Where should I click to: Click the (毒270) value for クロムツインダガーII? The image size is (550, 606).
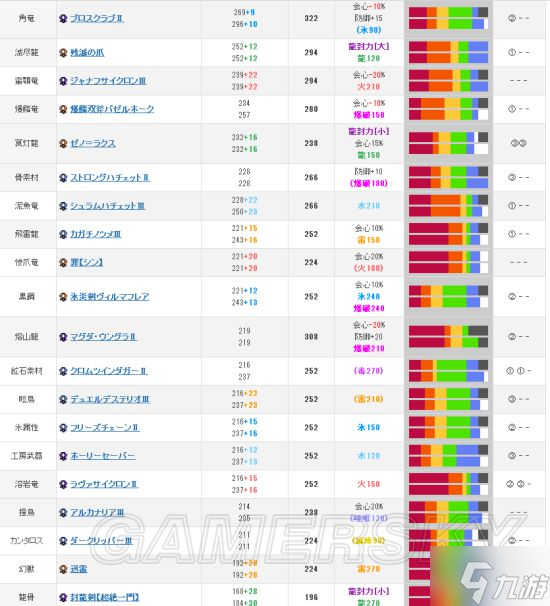(369, 371)
